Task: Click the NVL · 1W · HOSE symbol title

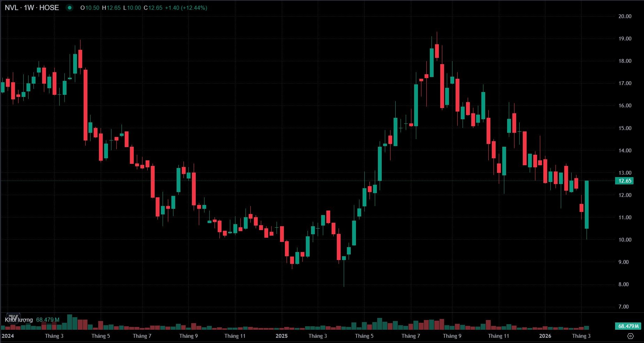Action: click(x=32, y=8)
